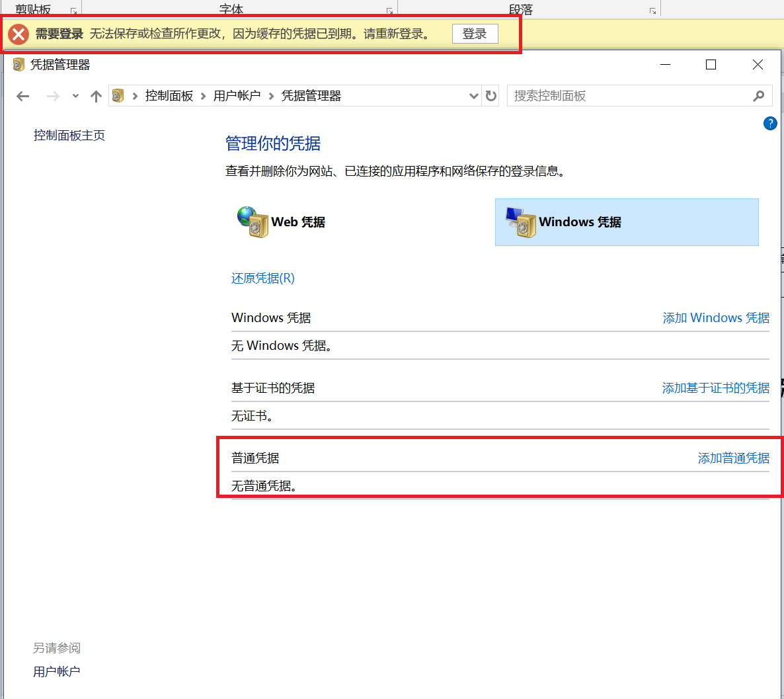This screenshot has height=699, width=784.
Task: Refresh the Credential Manager page
Action: pyautogui.click(x=491, y=96)
